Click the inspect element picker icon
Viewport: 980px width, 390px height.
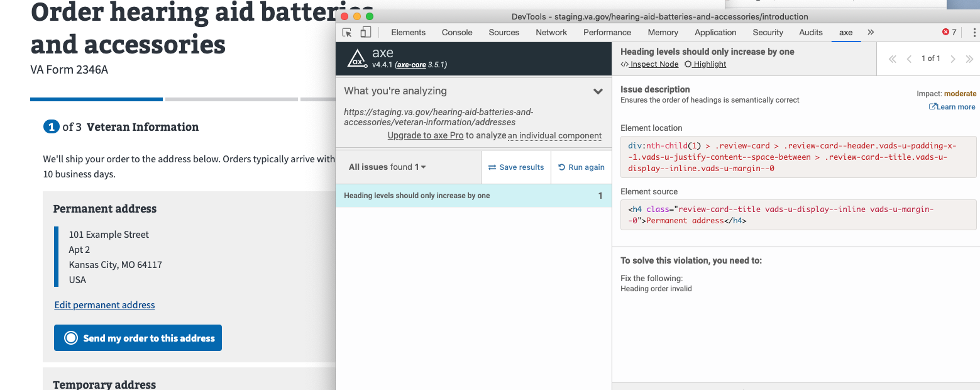coord(347,32)
